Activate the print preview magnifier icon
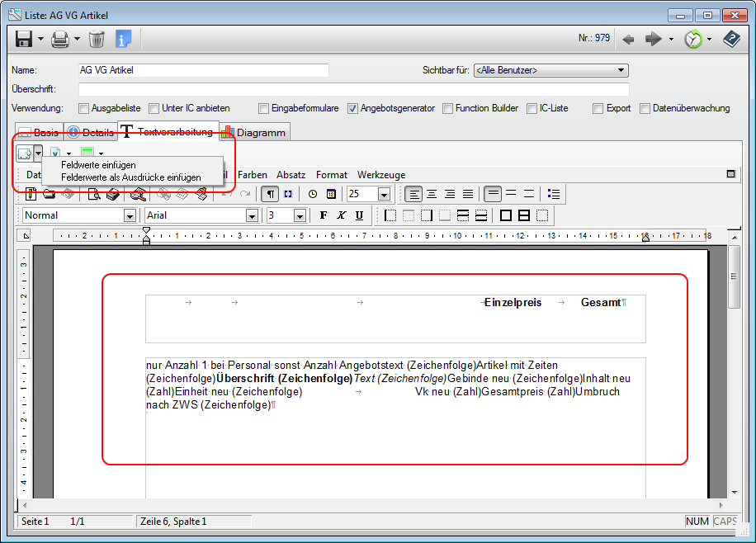Screen dimensions: 756x543 click(95, 196)
